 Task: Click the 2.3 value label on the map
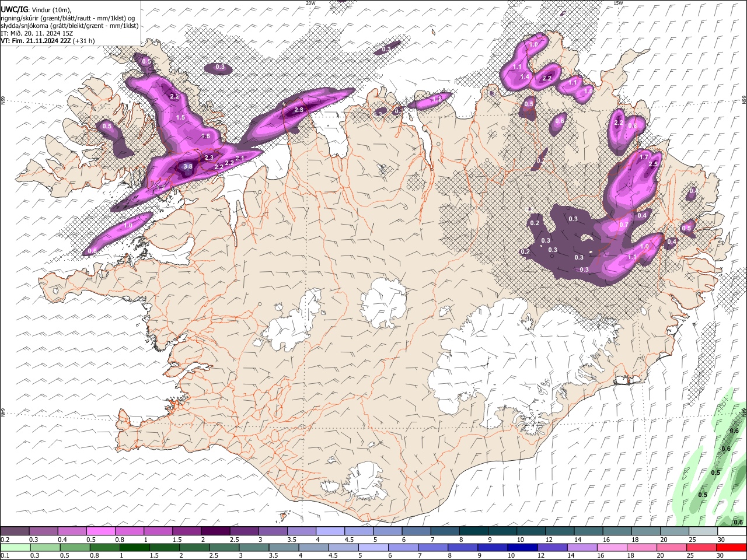point(210,157)
